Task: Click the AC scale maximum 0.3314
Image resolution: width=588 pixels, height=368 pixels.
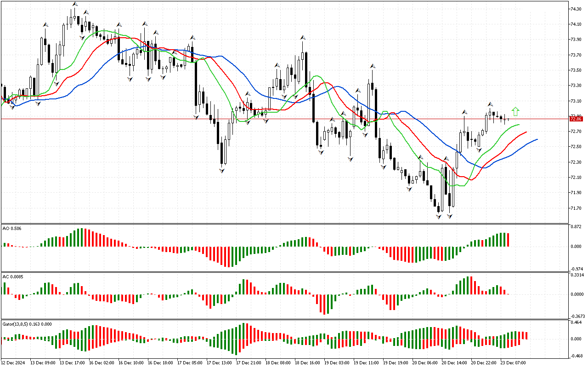Action: 577,275
